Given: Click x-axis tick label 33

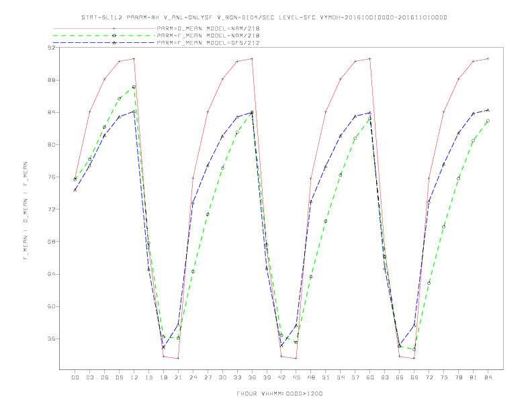Looking at the screenshot, I should coord(237,377).
